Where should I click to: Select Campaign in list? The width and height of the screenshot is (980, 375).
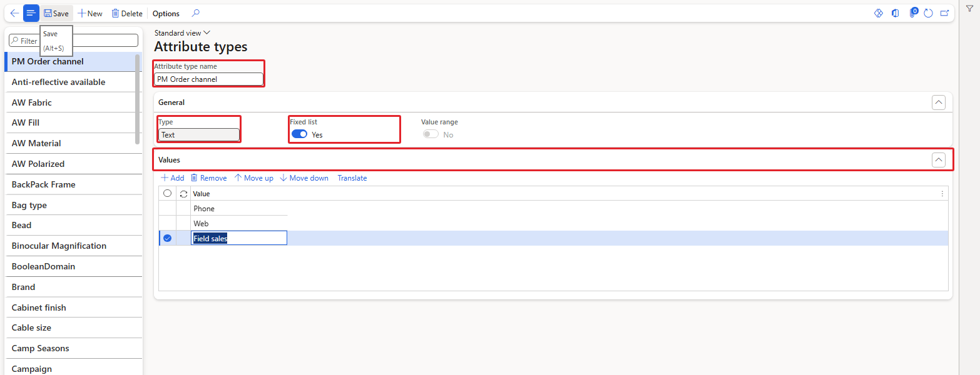coord(73,367)
